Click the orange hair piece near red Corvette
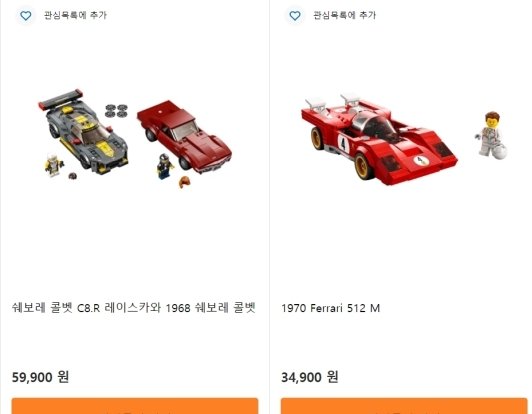 pyautogui.click(x=185, y=182)
